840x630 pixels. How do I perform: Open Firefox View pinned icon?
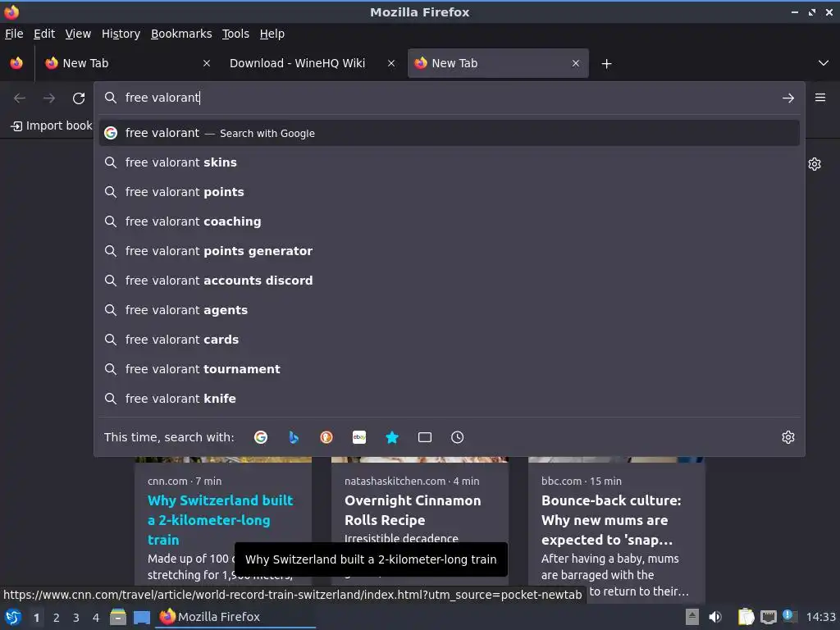click(16, 63)
